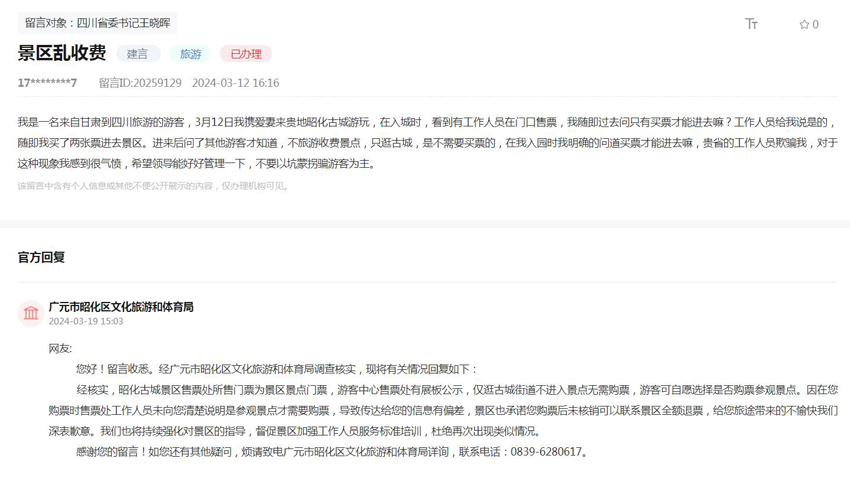Image resolution: width=850 pixels, height=478 pixels.
Task: Click the 官方回复 section heading
Action: click(41, 257)
